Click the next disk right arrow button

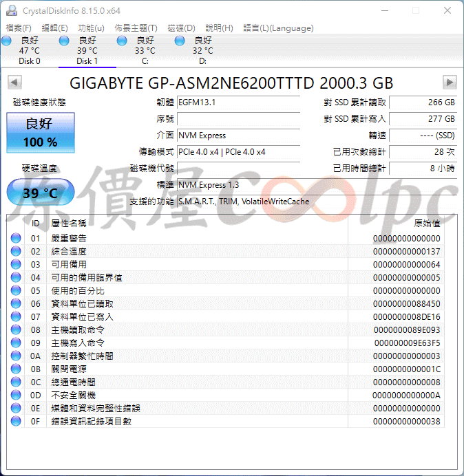pyautogui.click(x=450, y=83)
